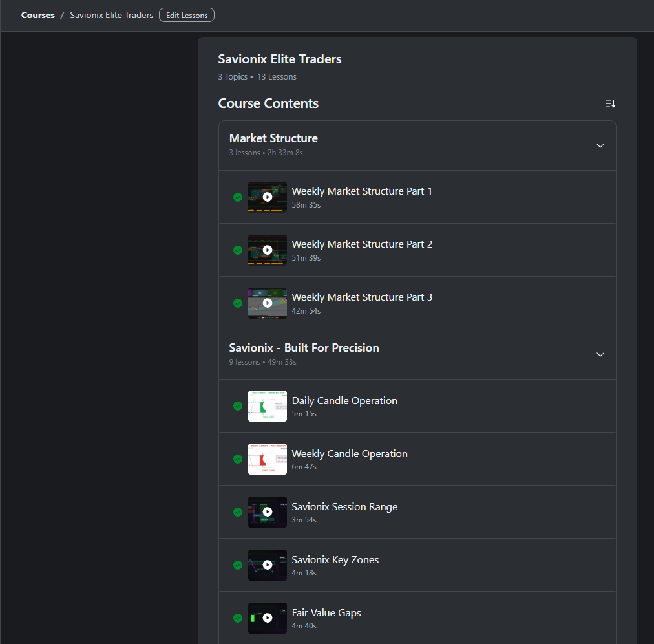
Task: Go to Courses breadcrumb link
Action: [x=38, y=15]
